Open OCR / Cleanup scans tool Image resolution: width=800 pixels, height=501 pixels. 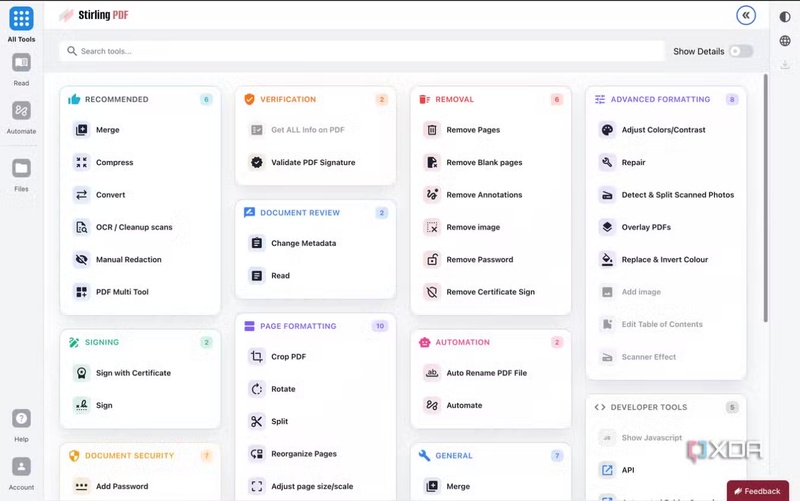pyautogui.click(x=140, y=227)
